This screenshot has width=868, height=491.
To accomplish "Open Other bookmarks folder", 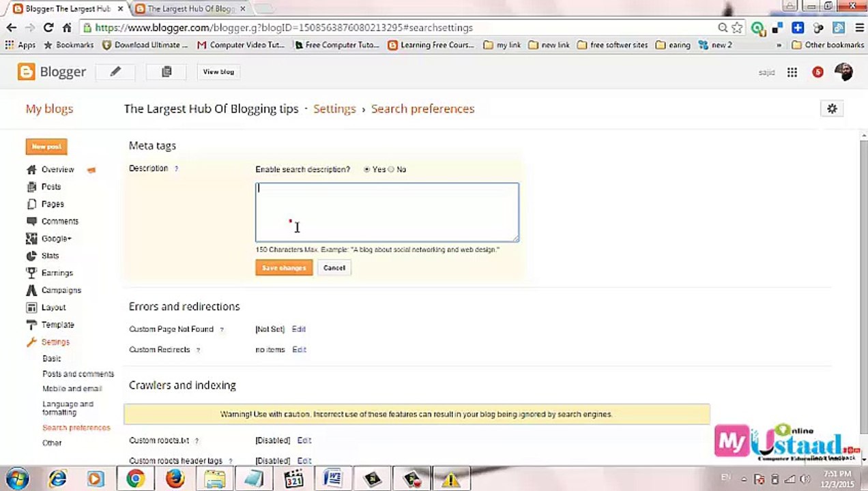I will click(x=828, y=45).
